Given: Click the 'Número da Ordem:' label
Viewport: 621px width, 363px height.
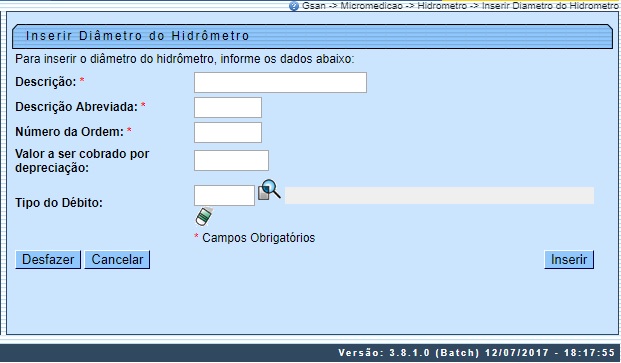Looking at the screenshot, I should point(70,132).
